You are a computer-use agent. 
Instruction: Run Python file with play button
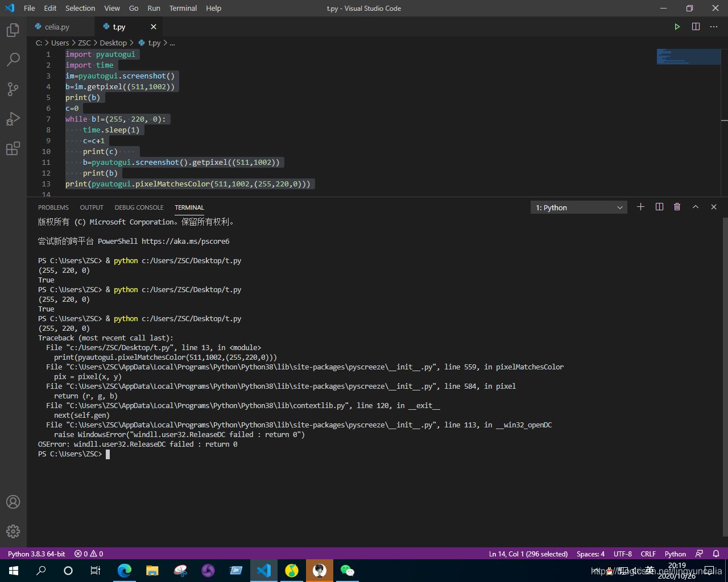[x=677, y=27]
